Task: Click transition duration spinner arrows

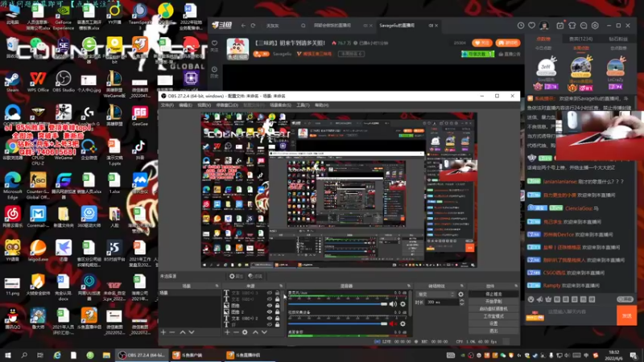Action: coord(461,302)
